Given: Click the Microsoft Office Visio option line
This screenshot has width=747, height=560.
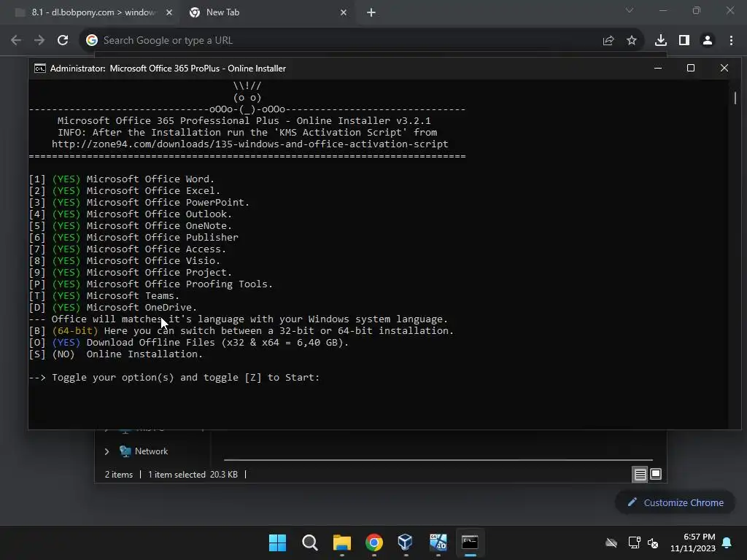Looking at the screenshot, I should coord(124,260).
